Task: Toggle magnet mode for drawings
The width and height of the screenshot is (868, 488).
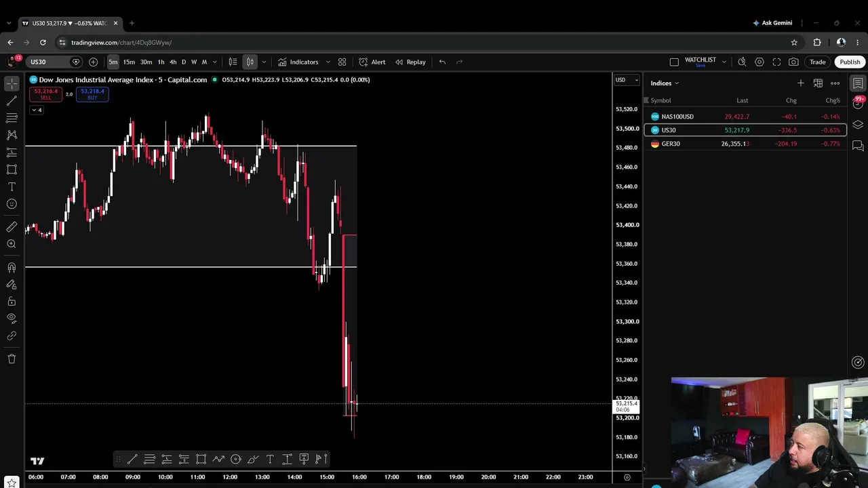Action: (x=12, y=268)
